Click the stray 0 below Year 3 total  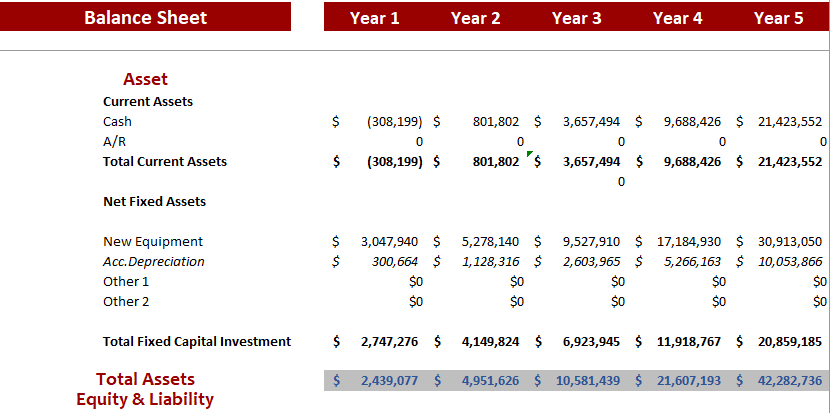pyautogui.click(x=621, y=182)
